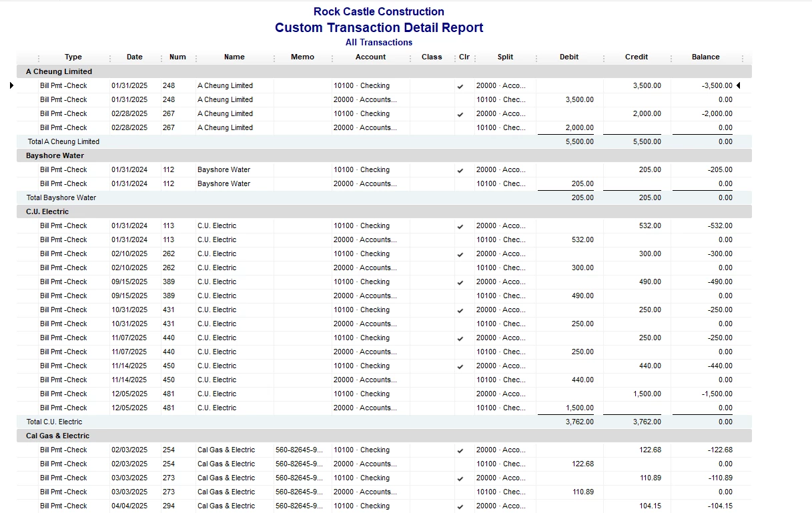Click the Debit column header
The width and height of the screenshot is (812, 513).
(x=569, y=57)
